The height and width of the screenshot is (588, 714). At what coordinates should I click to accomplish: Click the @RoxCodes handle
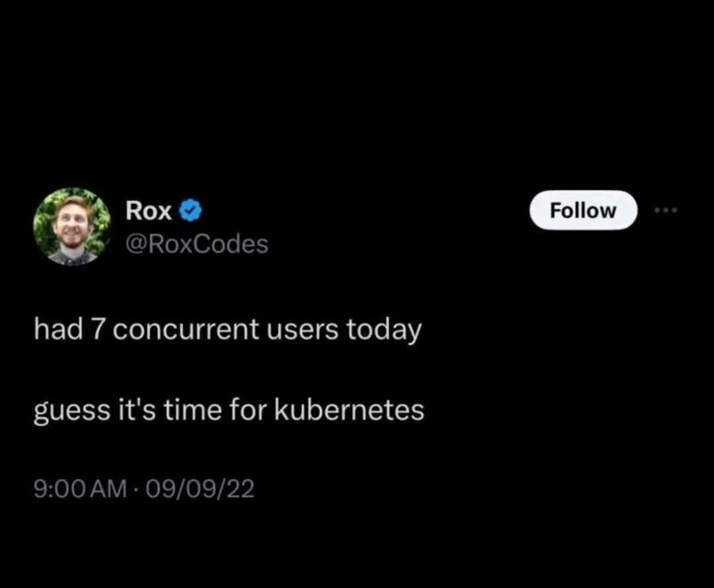(x=196, y=244)
